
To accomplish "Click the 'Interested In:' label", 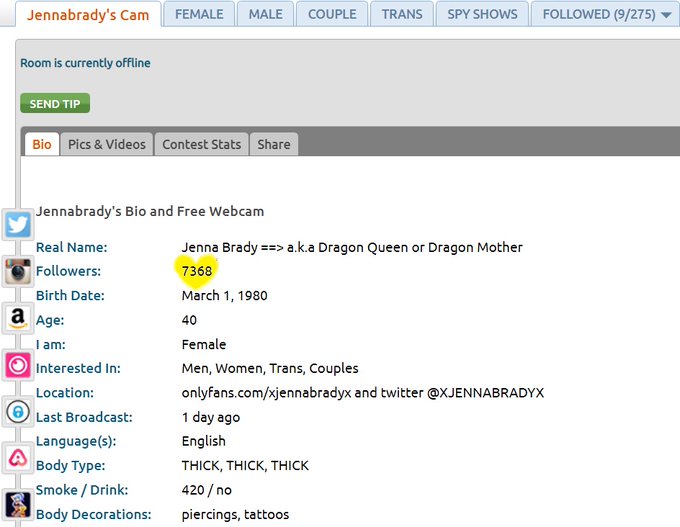I will click(x=78, y=368).
